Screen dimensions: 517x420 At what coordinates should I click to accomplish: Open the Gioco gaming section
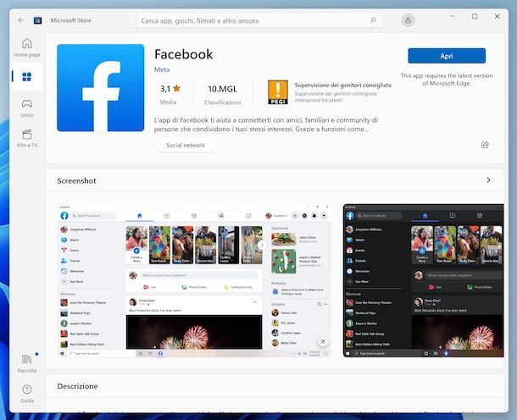point(27,108)
